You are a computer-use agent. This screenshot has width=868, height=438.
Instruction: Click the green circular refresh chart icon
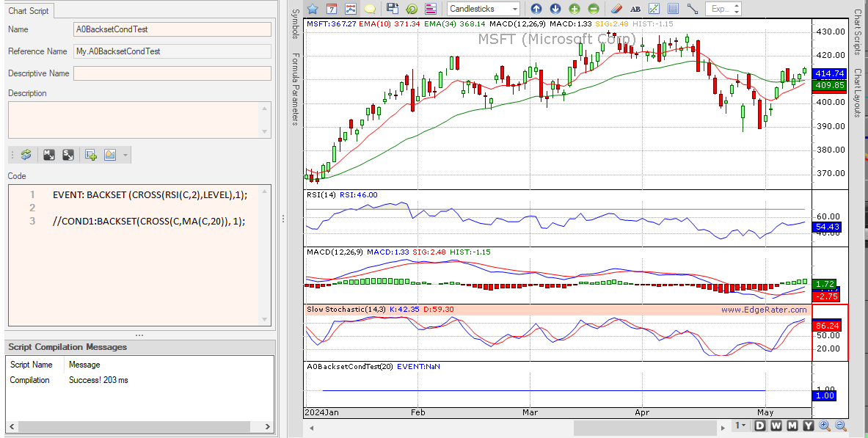412,9
